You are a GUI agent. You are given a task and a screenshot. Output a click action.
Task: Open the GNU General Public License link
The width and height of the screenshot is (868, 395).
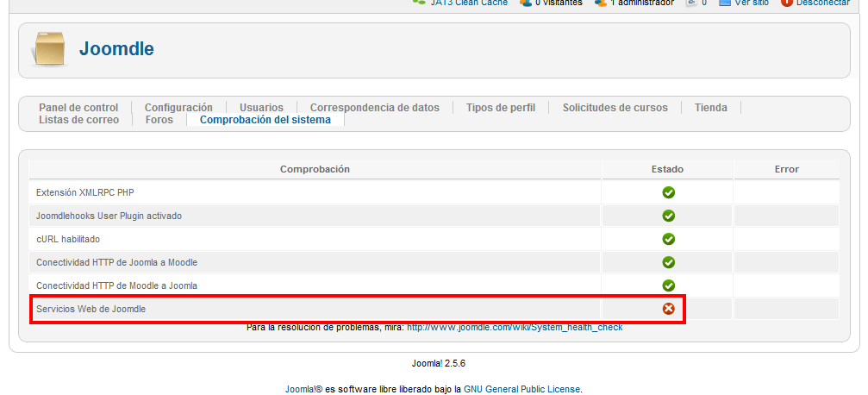(521, 389)
